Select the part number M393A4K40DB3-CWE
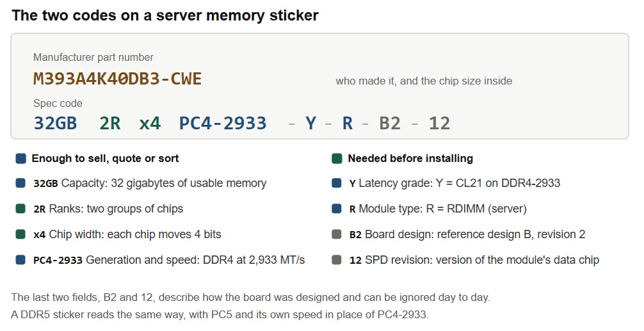The image size is (644, 331). 117,79
